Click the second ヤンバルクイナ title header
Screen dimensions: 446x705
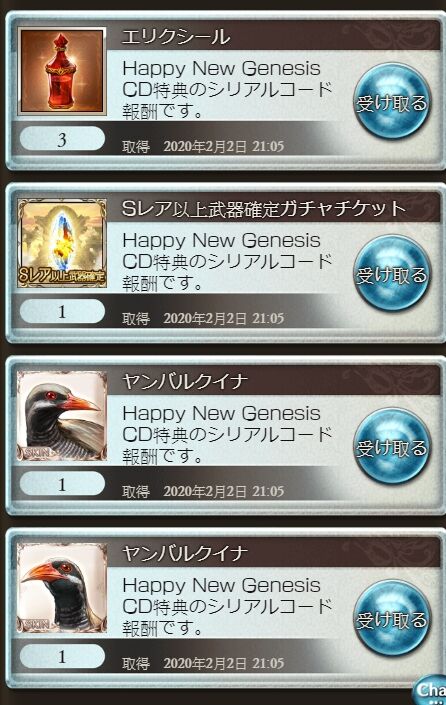185,553
